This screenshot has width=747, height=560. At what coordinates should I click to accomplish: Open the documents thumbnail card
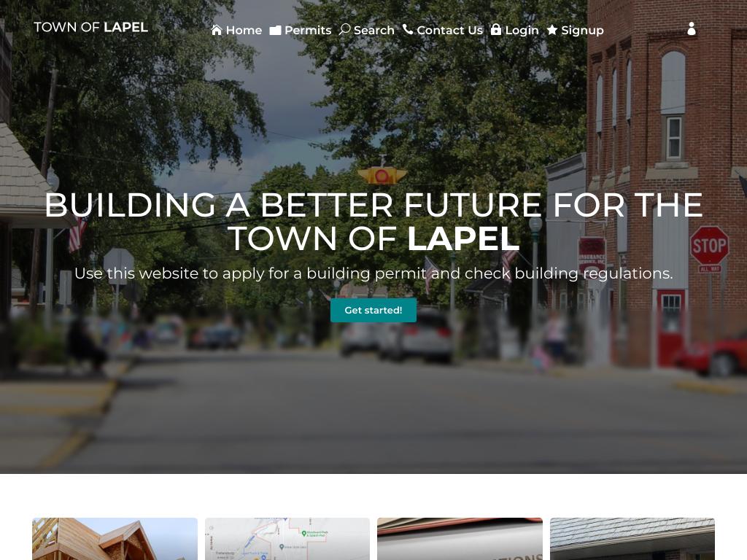coord(460,539)
